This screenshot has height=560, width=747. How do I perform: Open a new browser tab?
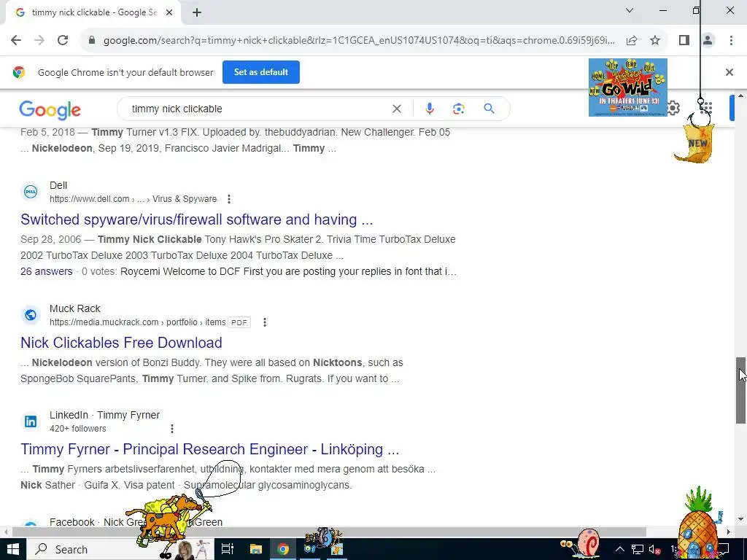[197, 13]
